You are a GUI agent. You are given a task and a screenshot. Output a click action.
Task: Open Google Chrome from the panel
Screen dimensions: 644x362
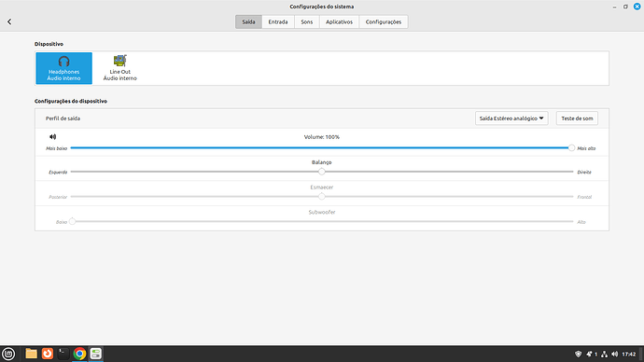tap(79, 354)
